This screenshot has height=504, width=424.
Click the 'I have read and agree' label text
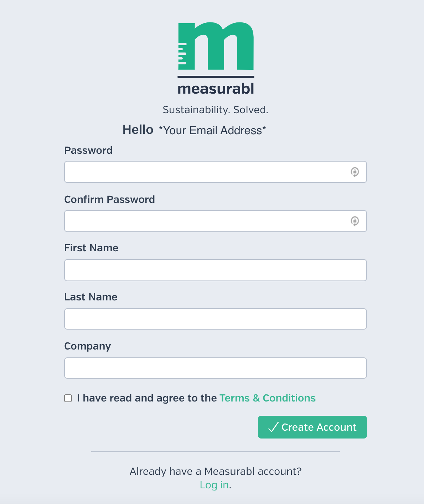point(147,398)
